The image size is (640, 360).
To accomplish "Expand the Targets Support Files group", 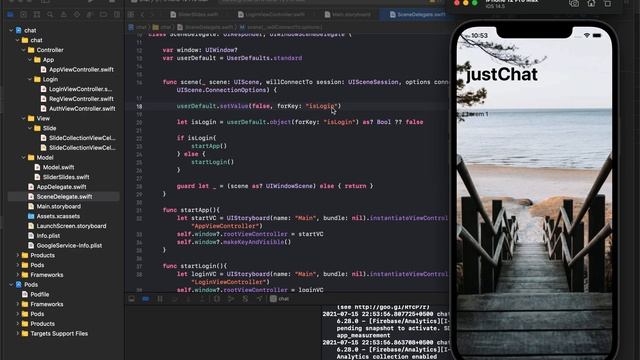I will [18, 334].
